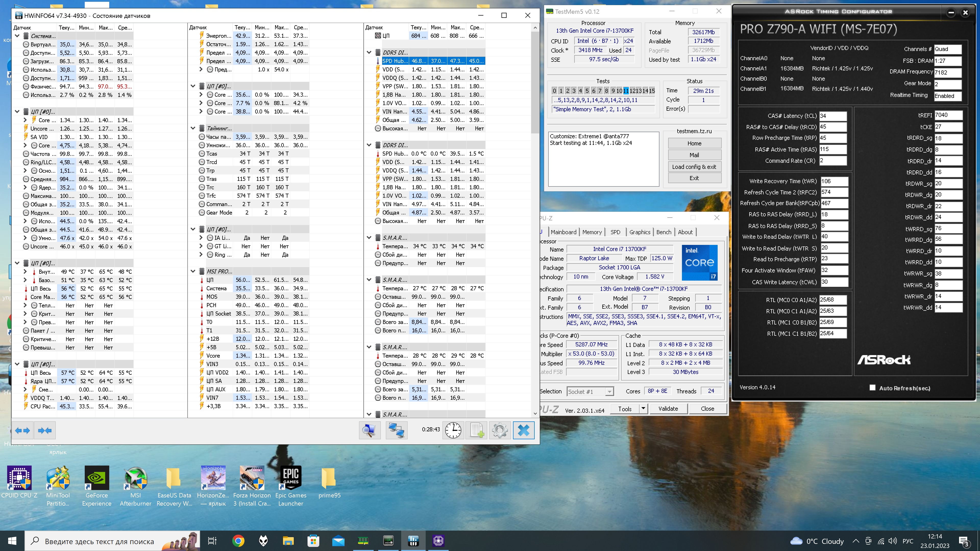Enable Auto Refresh(sec) checkbox
Image resolution: width=980 pixels, height=551 pixels.
coord(872,387)
